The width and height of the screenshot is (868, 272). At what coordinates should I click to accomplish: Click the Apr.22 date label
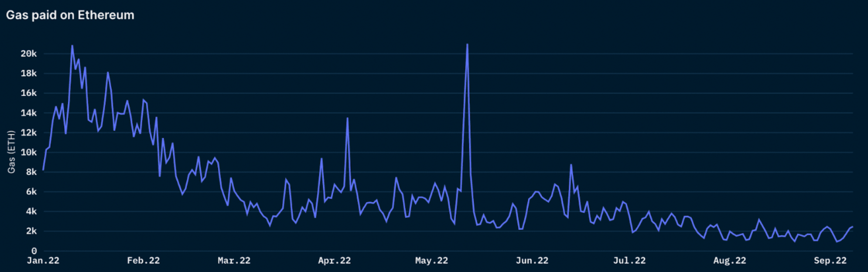(334, 261)
